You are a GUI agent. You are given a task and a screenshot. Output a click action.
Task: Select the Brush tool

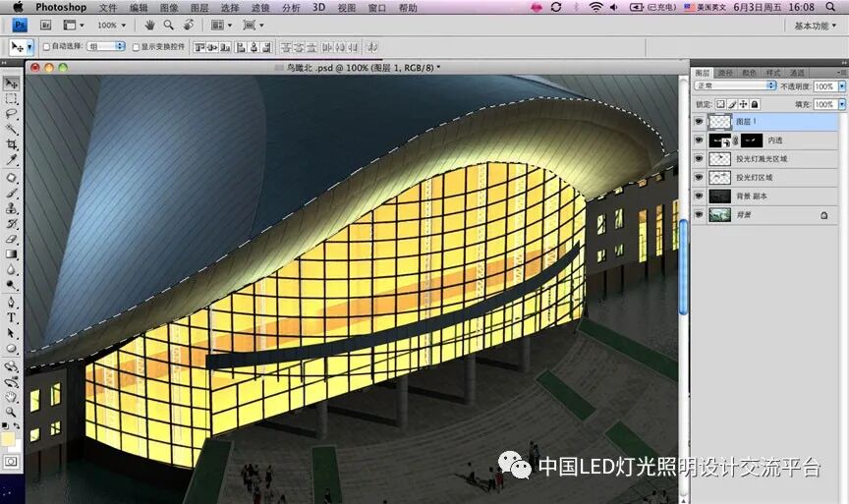click(11, 194)
